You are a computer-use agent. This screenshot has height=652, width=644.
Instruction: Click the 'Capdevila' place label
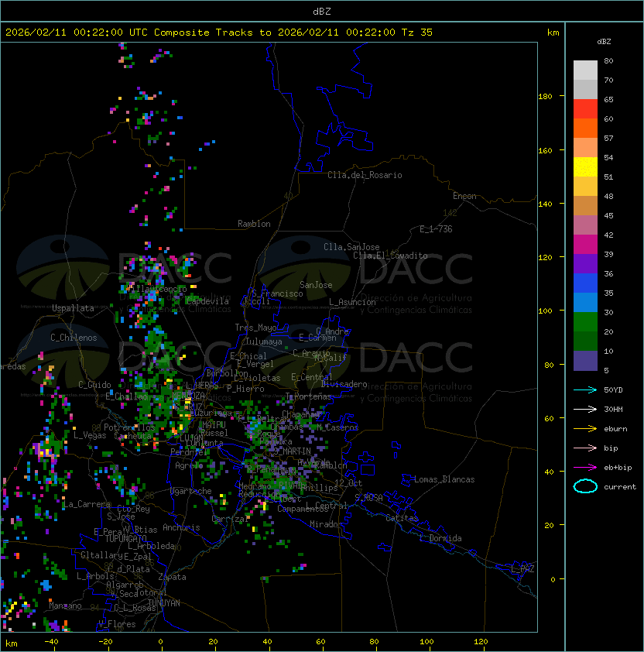207,301
